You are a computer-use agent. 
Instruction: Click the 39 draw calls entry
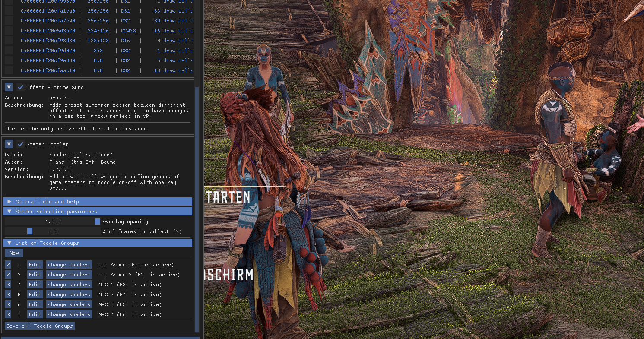coord(173,21)
